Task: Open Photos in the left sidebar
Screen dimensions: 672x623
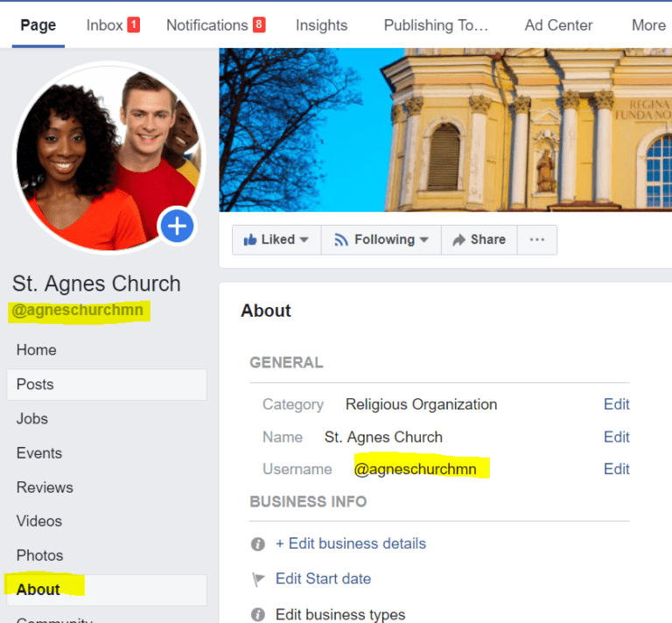Action: click(x=40, y=556)
